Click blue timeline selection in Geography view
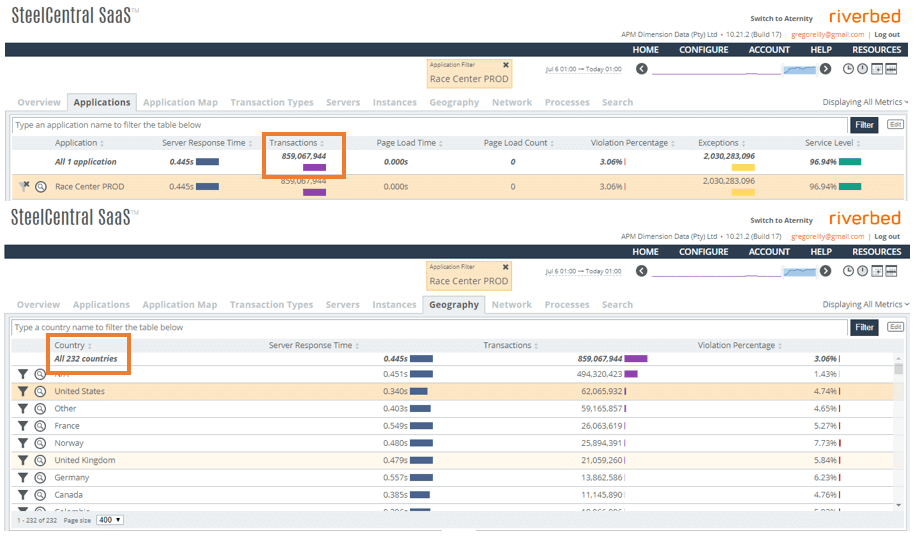 [799, 272]
